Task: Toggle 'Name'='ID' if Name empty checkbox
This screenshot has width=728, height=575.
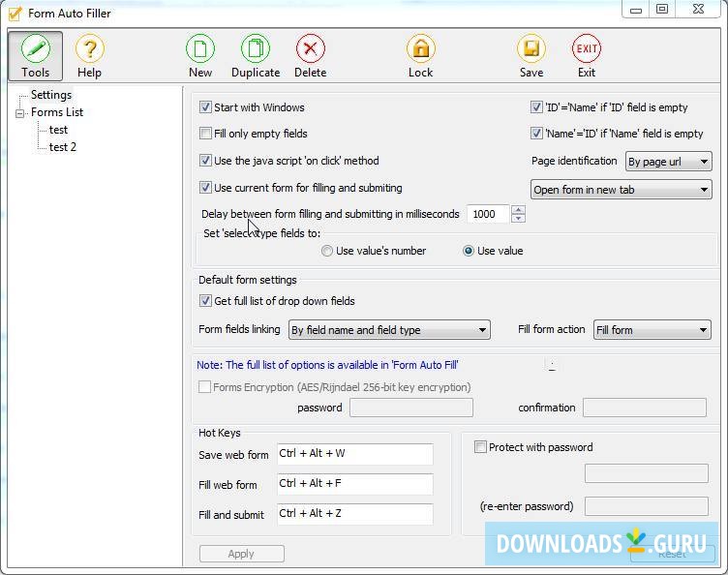Action: coord(536,134)
